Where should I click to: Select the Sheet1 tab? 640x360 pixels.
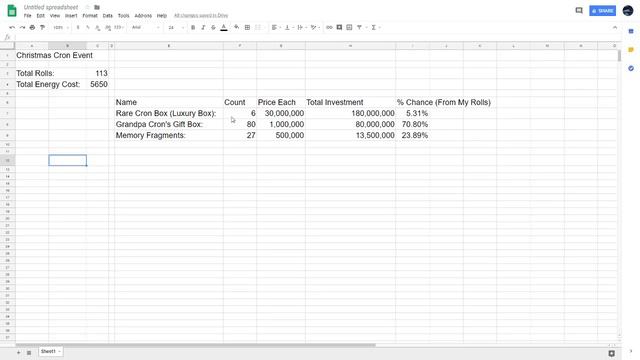51,351
